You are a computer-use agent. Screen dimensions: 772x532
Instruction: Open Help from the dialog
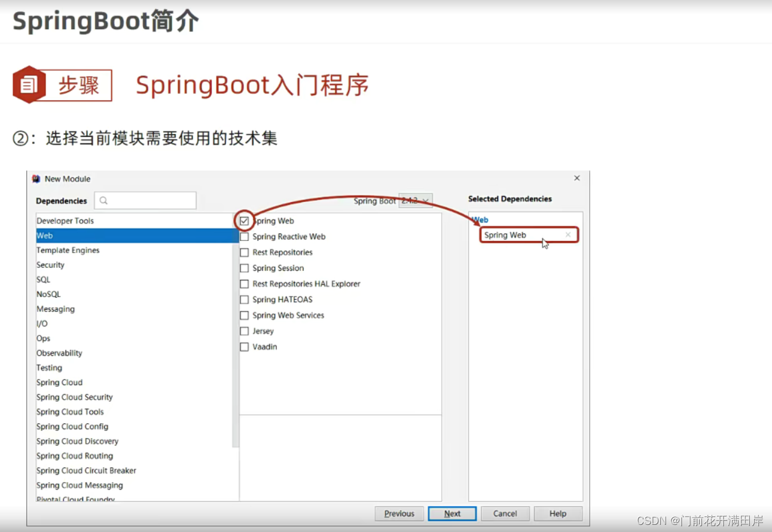[x=558, y=513]
